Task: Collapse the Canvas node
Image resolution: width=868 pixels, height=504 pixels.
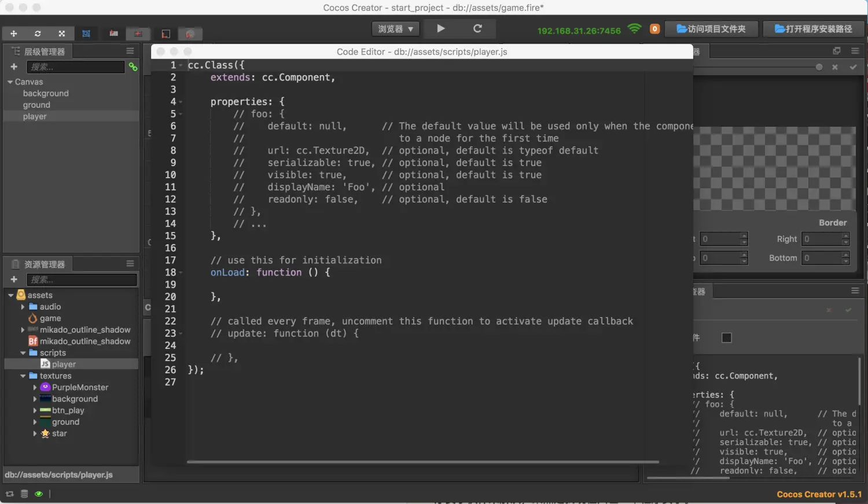Action: [x=10, y=82]
